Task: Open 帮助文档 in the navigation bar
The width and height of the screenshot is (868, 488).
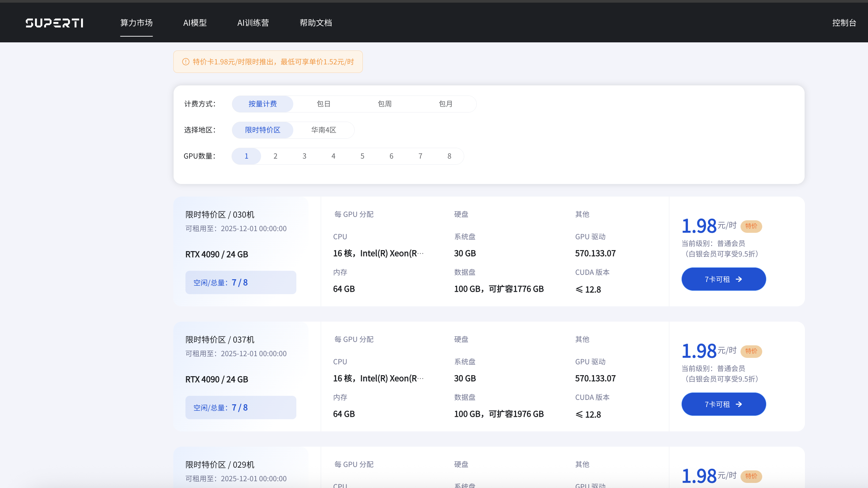Action: (316, 23)
